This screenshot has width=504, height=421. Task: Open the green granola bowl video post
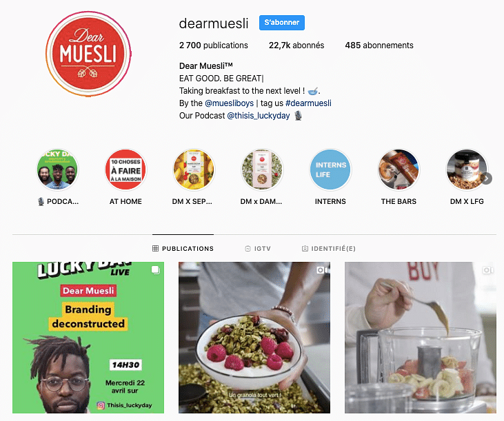coord(254,338)
